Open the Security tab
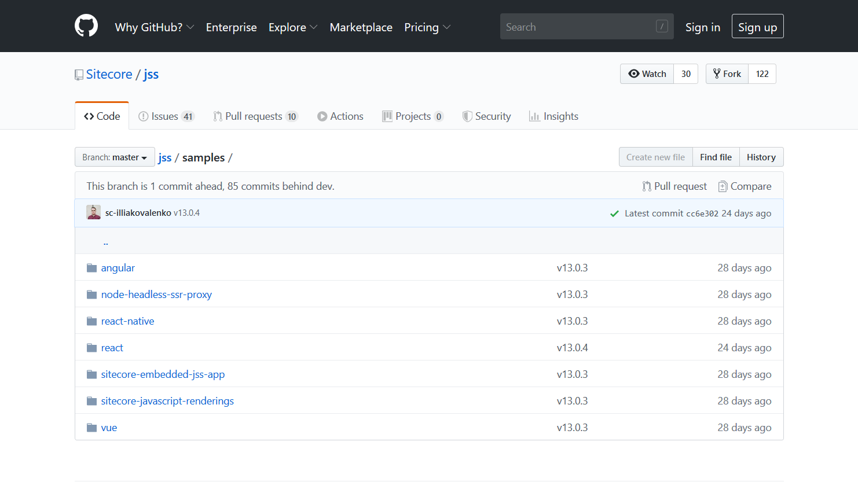The height and width of the screenshot is (504, 858). click(x=486, y=116)
